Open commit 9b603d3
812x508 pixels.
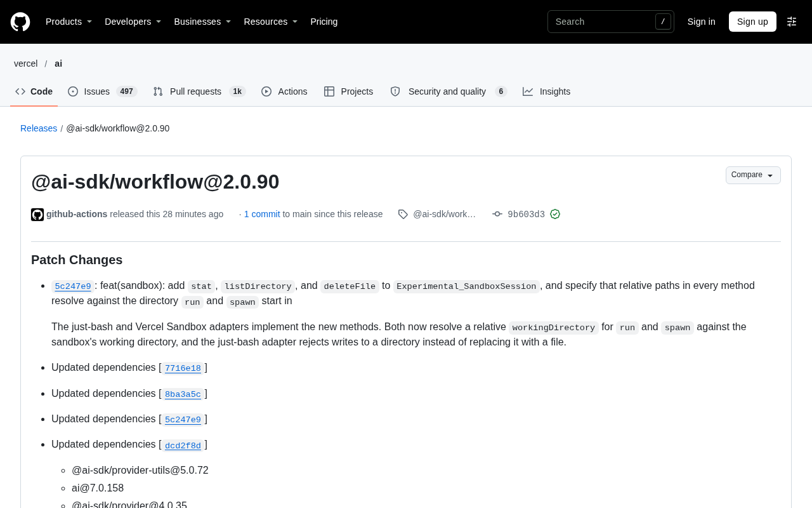526,215
